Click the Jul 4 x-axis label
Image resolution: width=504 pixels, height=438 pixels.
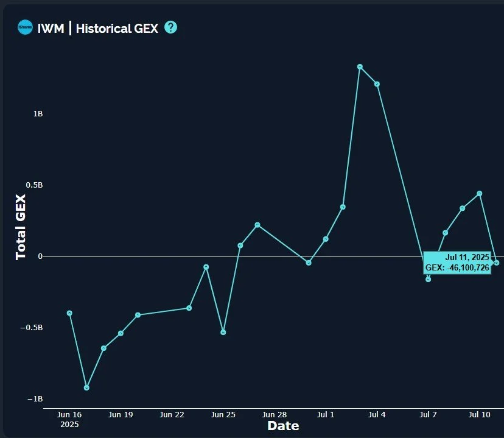tap(377, 414)
